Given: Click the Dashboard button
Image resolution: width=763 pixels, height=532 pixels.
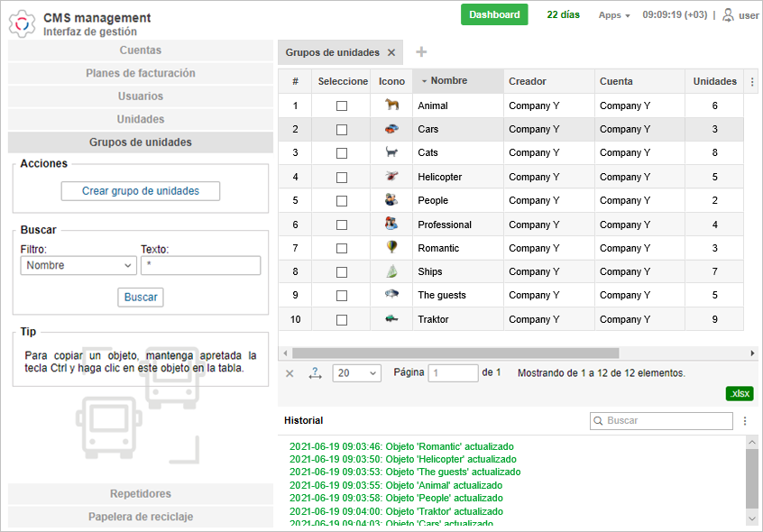Looking at the screenshot, I should click(x=494, y=14).
